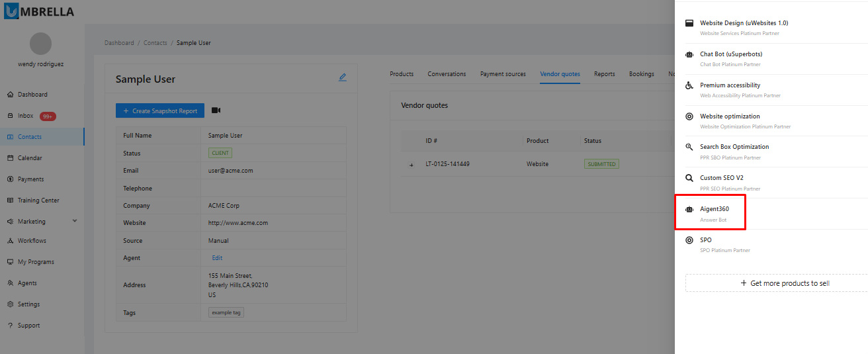Click the Chat Bot (uSuperbots) robot icon
This screenshot has height=354, width=868.
tap(689, 54)
